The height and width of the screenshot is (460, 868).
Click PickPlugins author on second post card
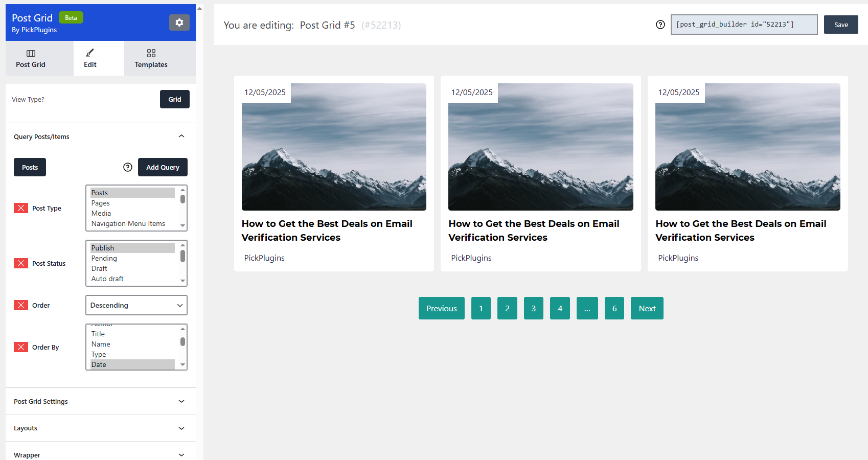[x=471, y=258]
